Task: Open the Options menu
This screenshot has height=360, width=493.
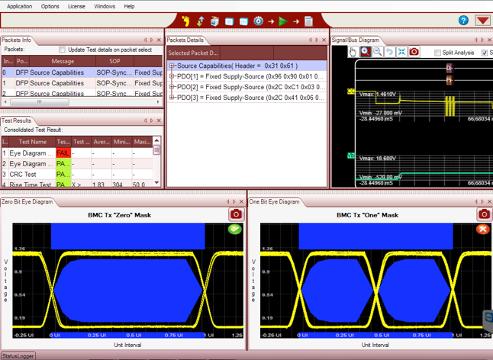Action: click(x=50, y=6)
